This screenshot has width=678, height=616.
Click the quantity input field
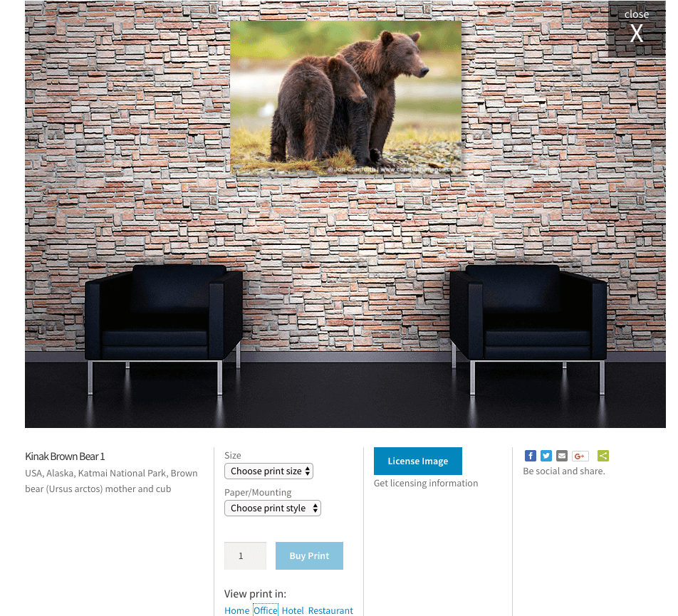click(x=245, y=556)
